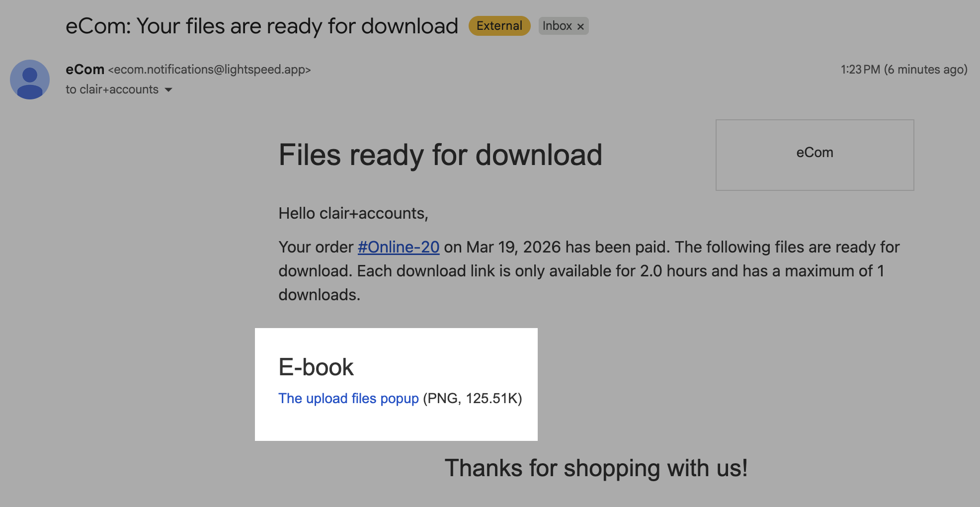The width and height of the screenshot is (980, 507).
Task: Click the Inbox label text
Action: tap(557, 26)
